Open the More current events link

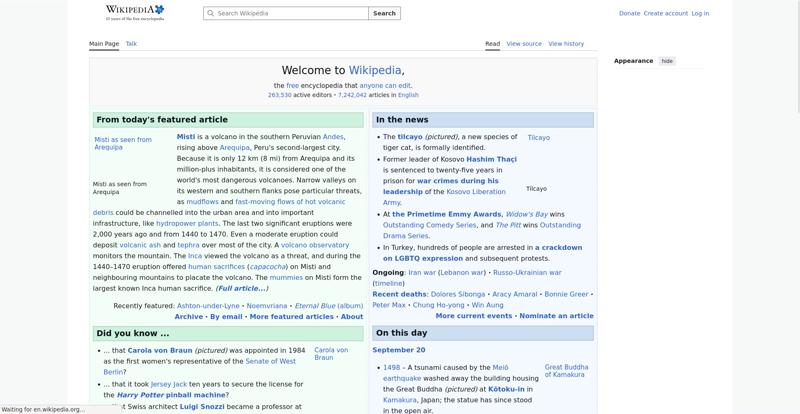pyautogui.click(x=473, y=316)
